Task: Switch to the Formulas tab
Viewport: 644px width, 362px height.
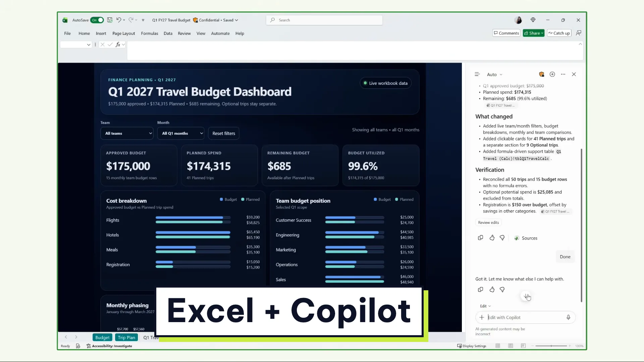Action: [x=149, y=34]
